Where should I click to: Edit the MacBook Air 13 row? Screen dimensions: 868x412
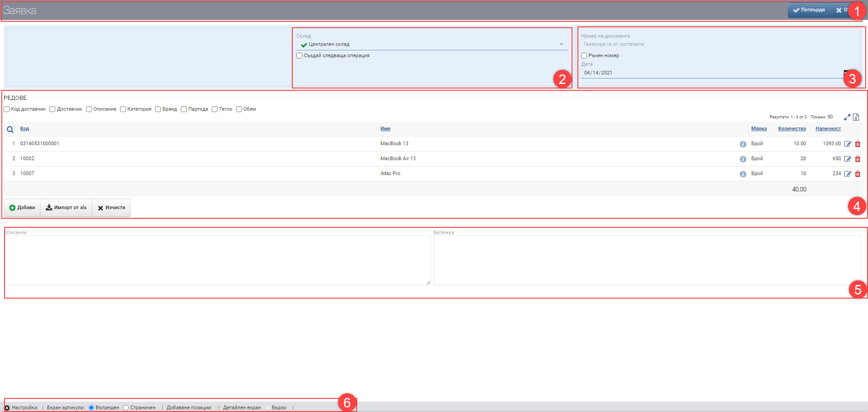(848, 158)
